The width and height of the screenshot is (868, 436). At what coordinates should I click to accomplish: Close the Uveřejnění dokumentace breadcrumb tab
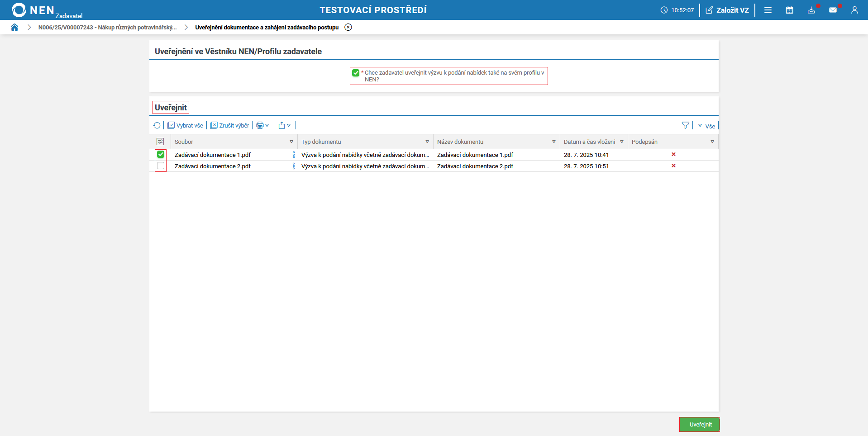(348, 27)
